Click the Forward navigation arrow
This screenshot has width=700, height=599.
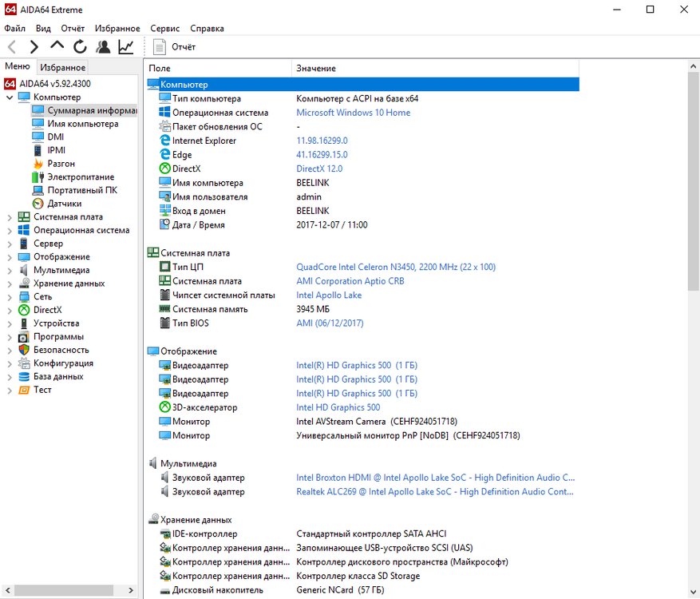(34, 46)
